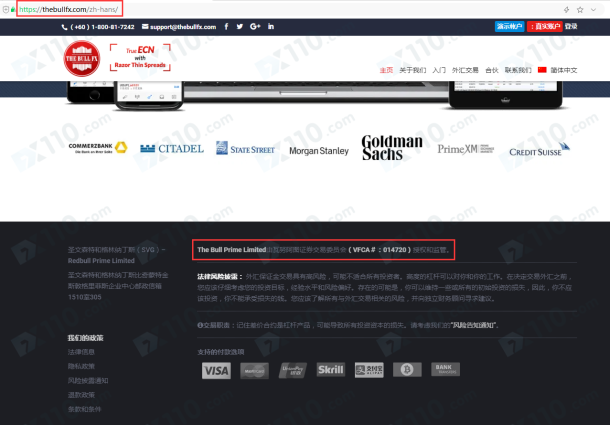Viewport: 610px width, 425px height.
Task: Click the bookmark star icon in browser
Action: tap(580, 10)
